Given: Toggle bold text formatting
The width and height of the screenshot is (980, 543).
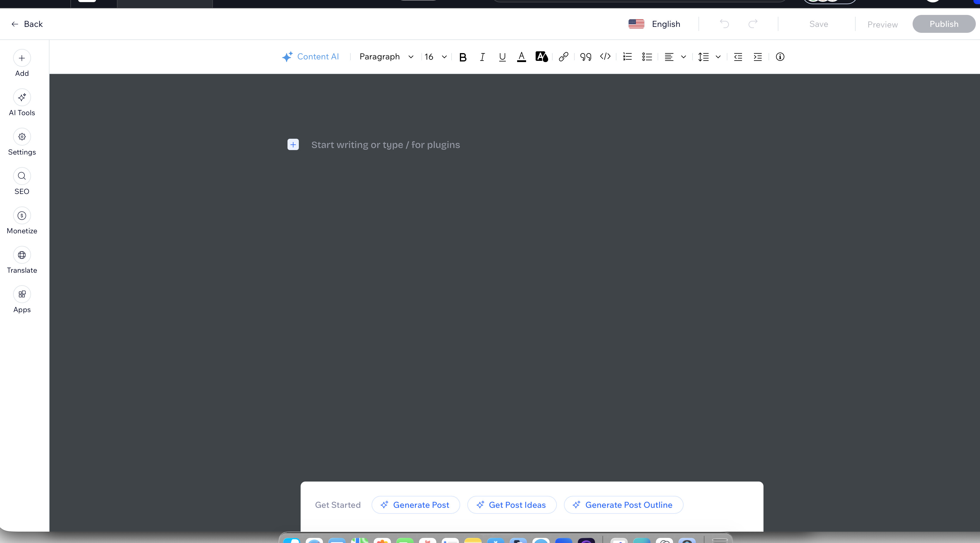Looking at the screenshot, I should [463, 57].
